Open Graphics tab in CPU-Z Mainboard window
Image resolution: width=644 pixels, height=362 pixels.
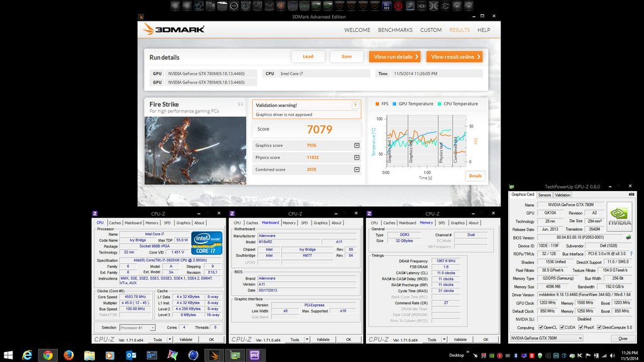pyautogui.click(x=320, y=223)
